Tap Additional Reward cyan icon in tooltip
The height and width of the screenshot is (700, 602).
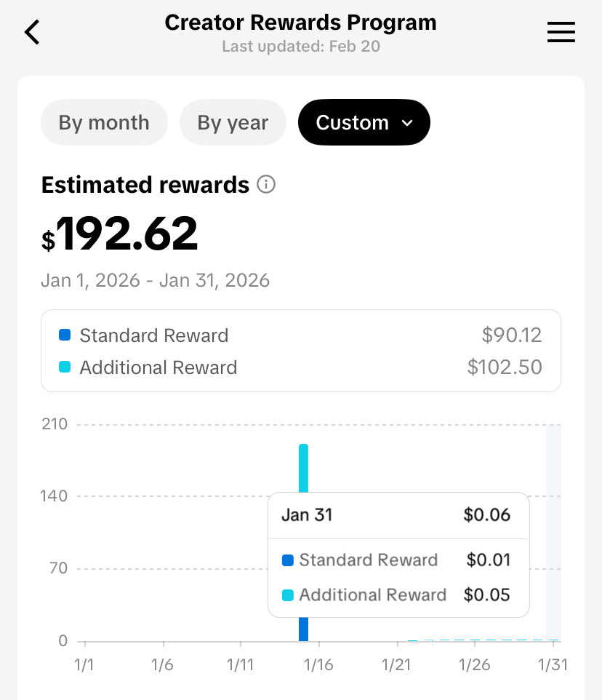point(288,595)
